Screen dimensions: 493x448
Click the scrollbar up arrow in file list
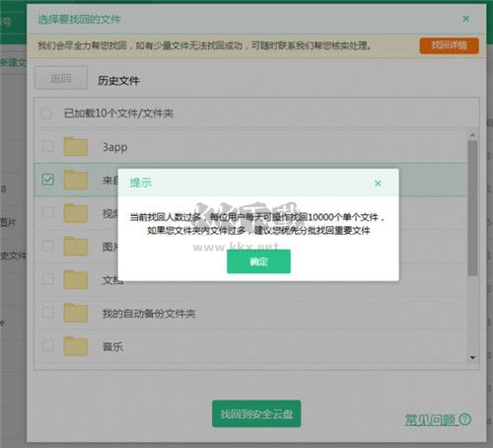point(472,134)
